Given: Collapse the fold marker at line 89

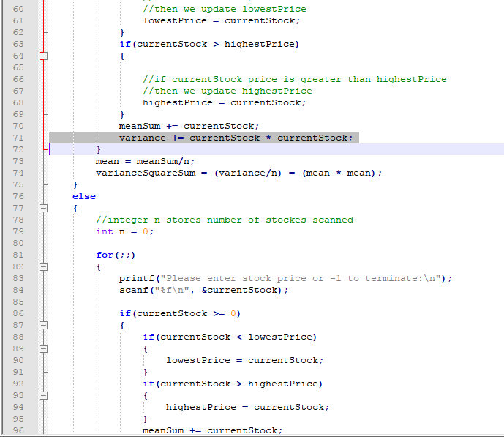Looking at the screenshot, I should 43,349.
